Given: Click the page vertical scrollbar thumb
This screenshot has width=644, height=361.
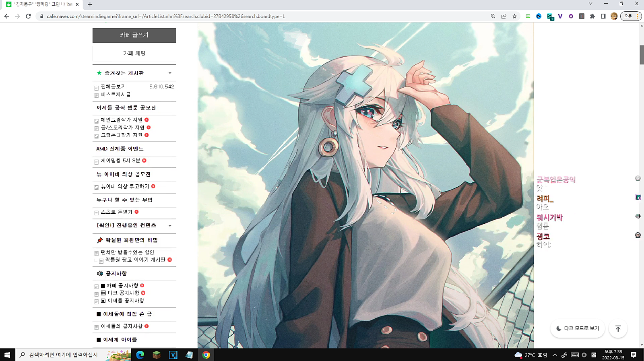Looking at the screenshot, I should tap(642, 55).
